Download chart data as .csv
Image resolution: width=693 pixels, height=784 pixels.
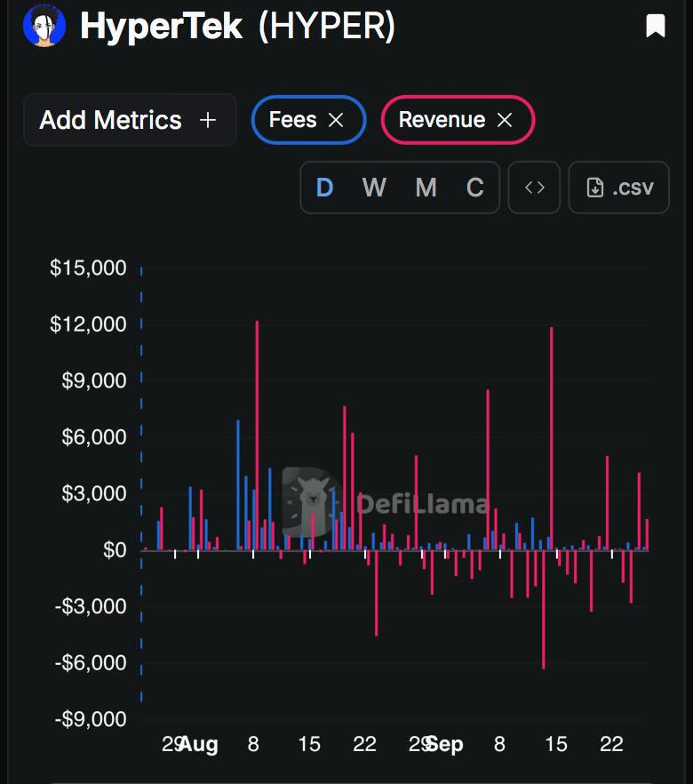[x=619, y=188]
